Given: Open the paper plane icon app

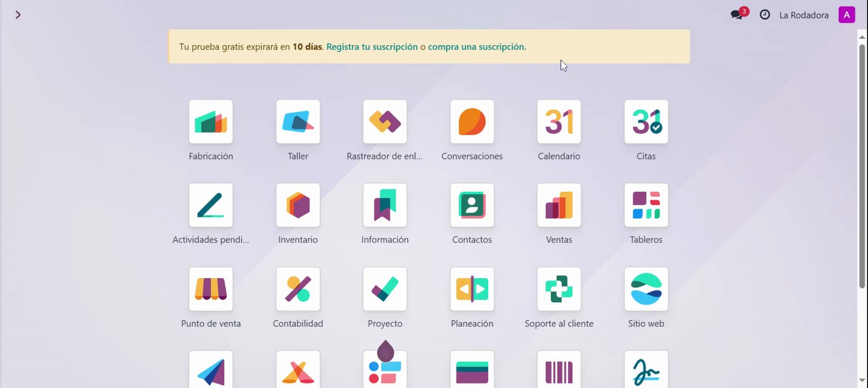Looking at the screenshot, I should pyautogui.click(x=211, y=370).
